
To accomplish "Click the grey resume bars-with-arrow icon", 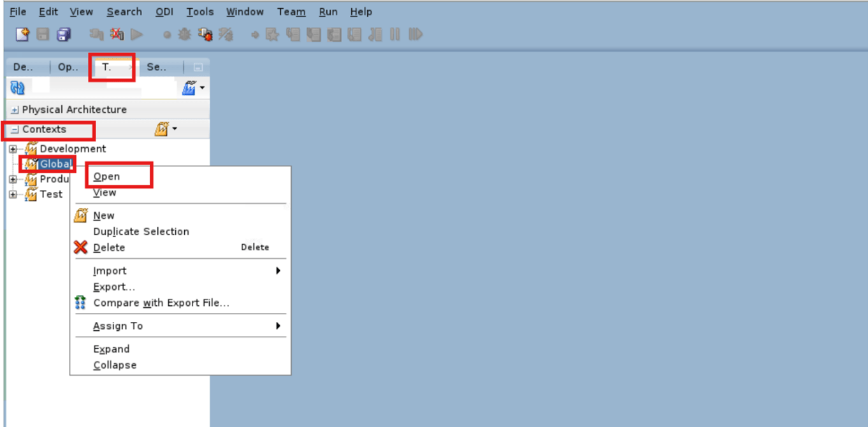I will click(416, 34).
